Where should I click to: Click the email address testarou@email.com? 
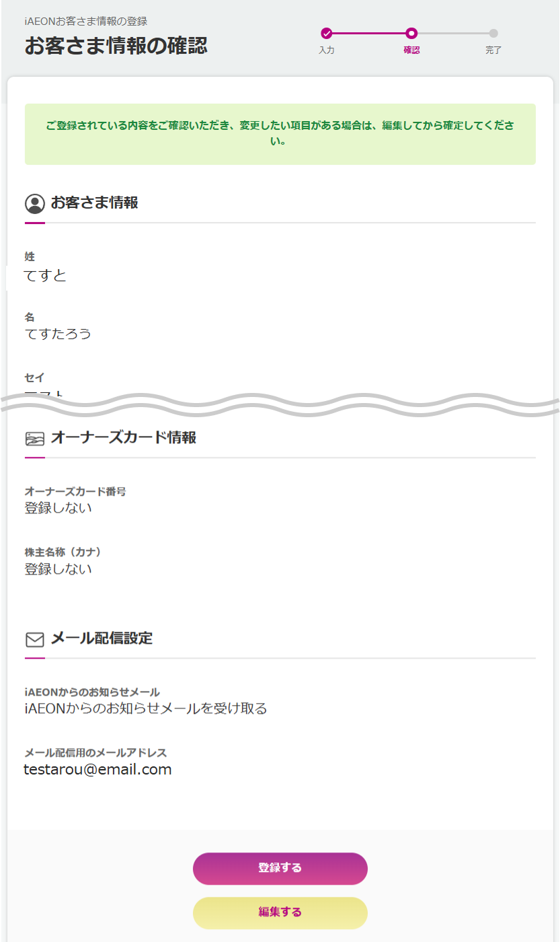(98, 769)
